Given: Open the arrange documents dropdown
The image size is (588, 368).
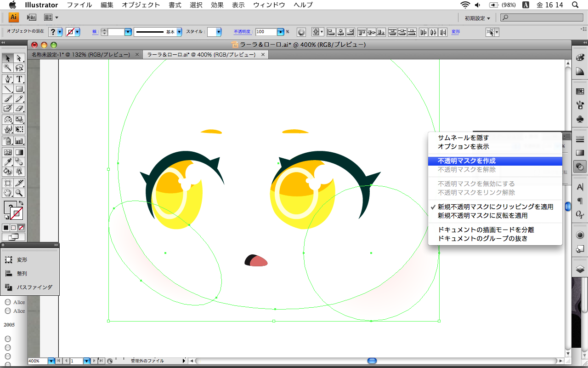Looking at the screenshot, I should [x=51, y=17].
